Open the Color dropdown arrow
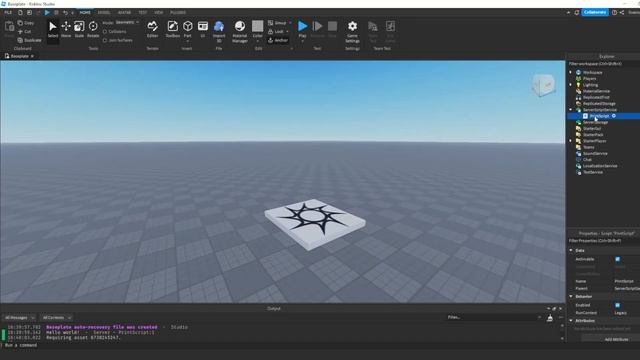Image resolution: width=640 pixels, height=360 pixels. (258, 41)
